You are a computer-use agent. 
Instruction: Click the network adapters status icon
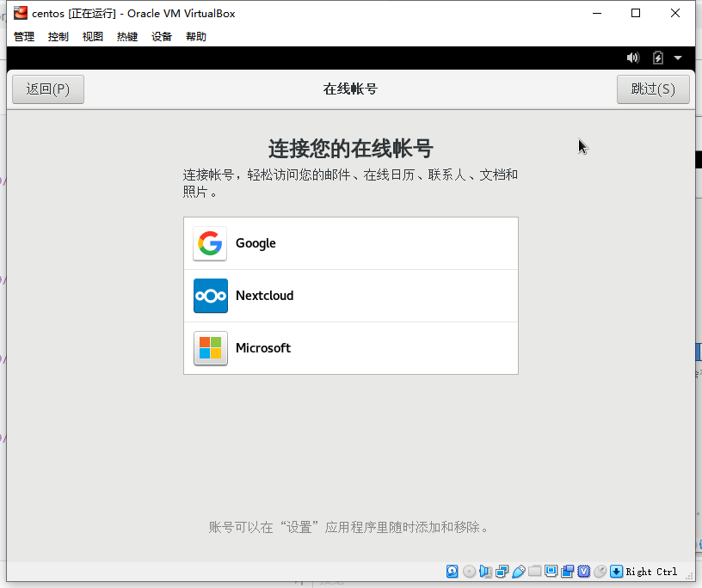coord(502,572)
